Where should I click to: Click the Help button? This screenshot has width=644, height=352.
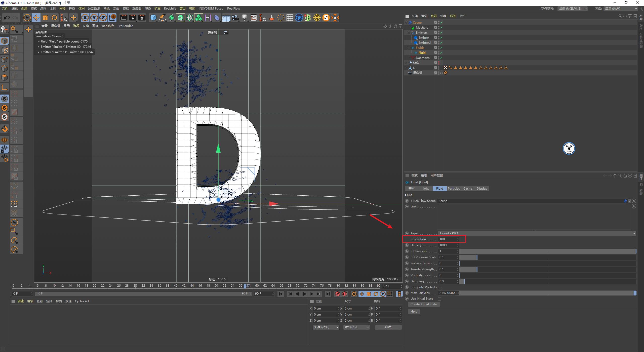point(414,312)
